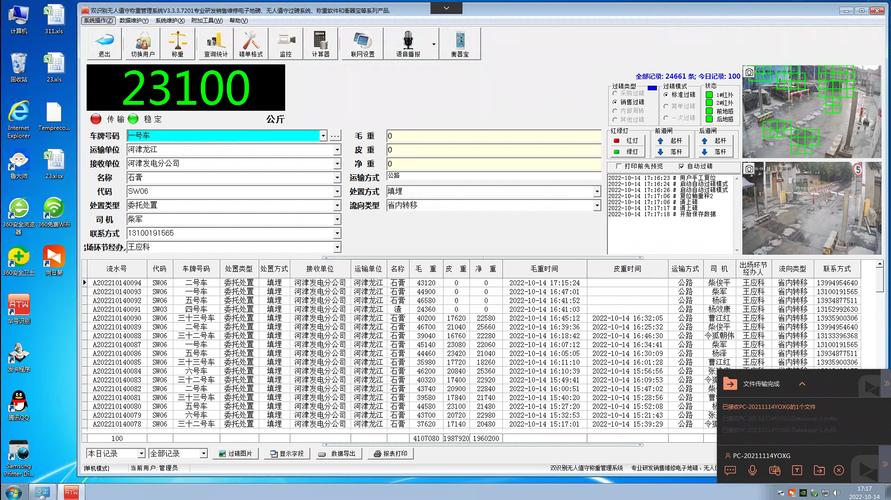Click the 显示字段 show fields button
891x500 pixels.
(x=287, y=453)
